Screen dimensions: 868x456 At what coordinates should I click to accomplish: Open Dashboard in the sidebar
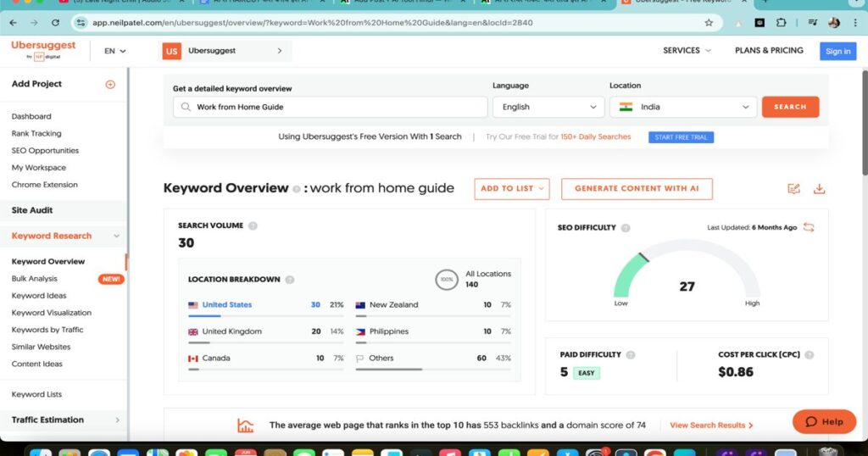click(31, 116)
